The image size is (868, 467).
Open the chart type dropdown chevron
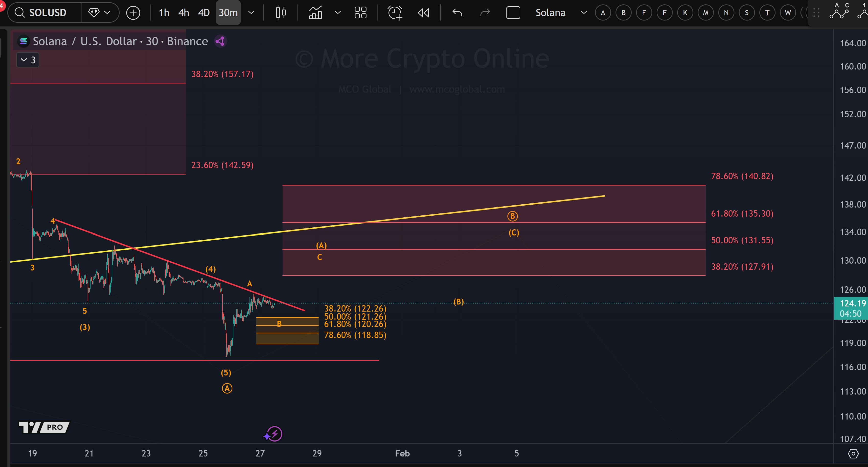(x=338, y=12)
